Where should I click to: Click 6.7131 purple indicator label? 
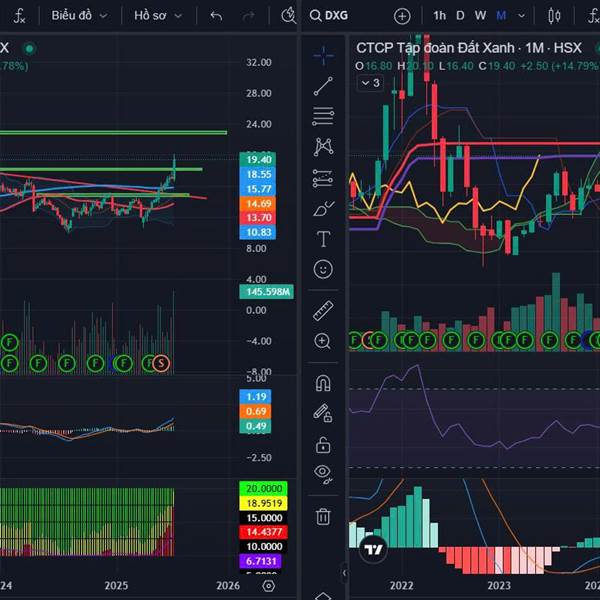click(260, 561)
